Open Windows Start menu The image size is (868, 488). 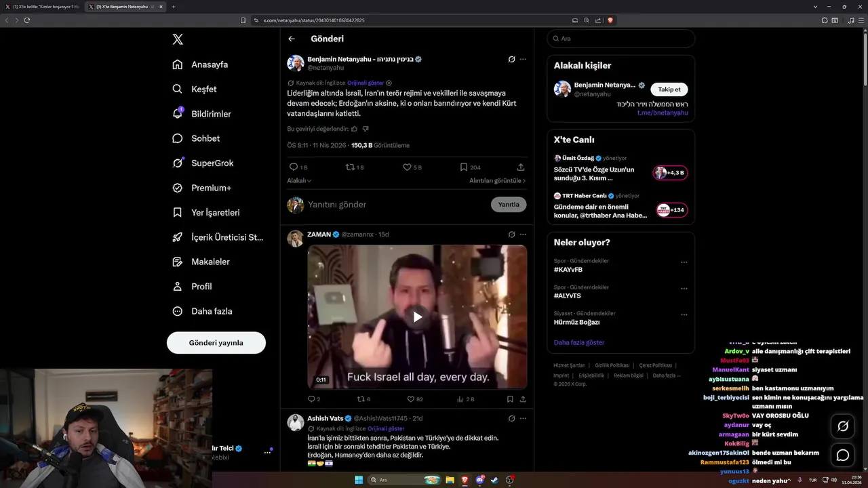(359, 480)
